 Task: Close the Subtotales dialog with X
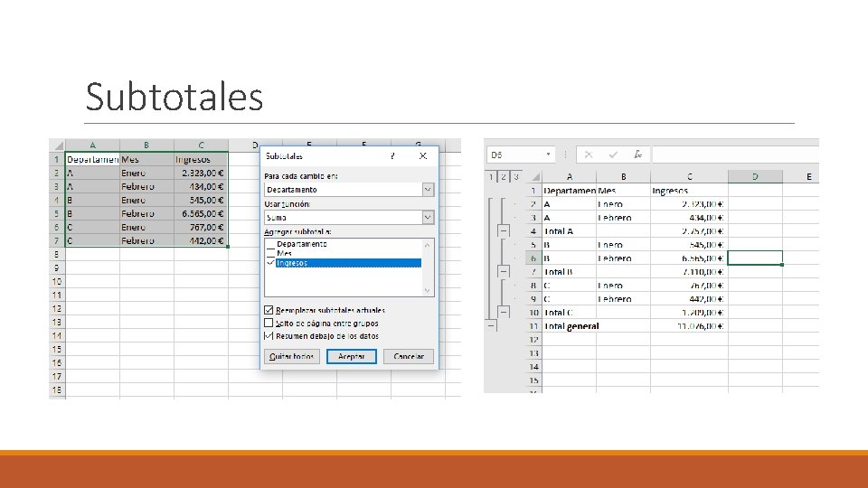(x=423, y=156)
